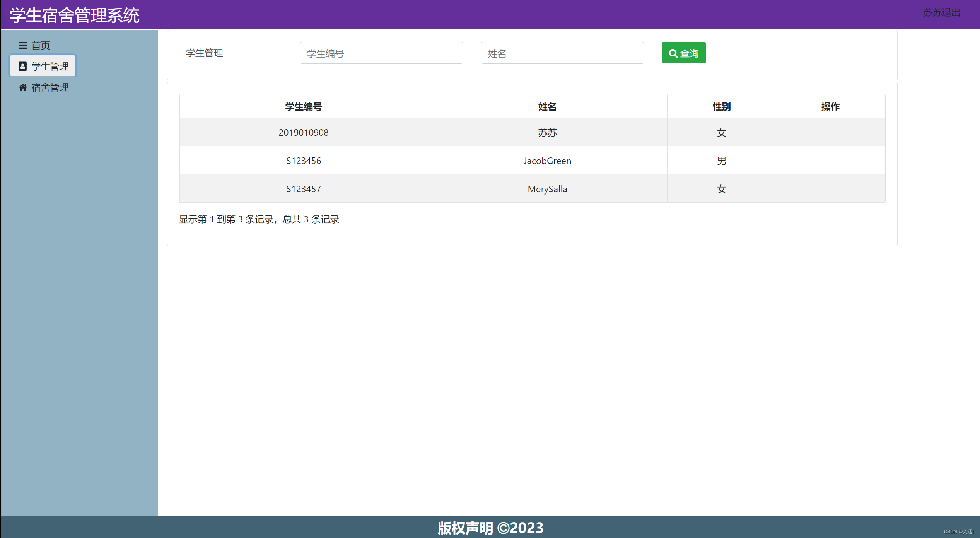The height and width of the screenshot is (538, 980).
Task: Click the 学生管理 panel label
Action: point(205,53)
